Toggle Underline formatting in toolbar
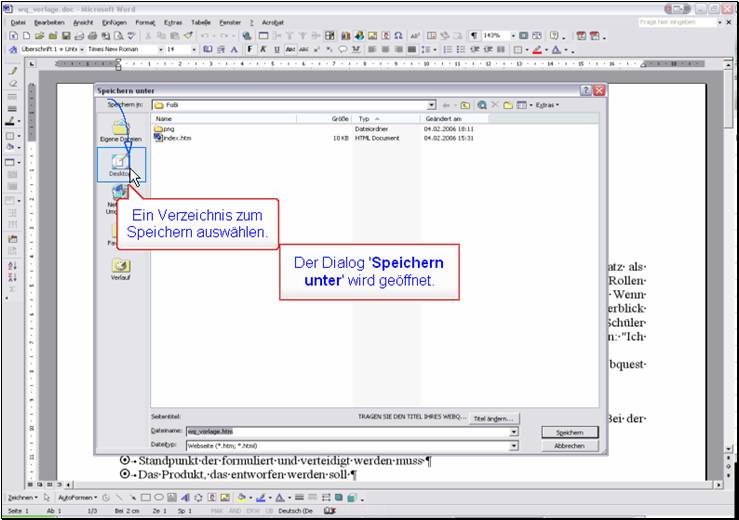This screenshot has width=739, height=520. (x=275, y=49)
